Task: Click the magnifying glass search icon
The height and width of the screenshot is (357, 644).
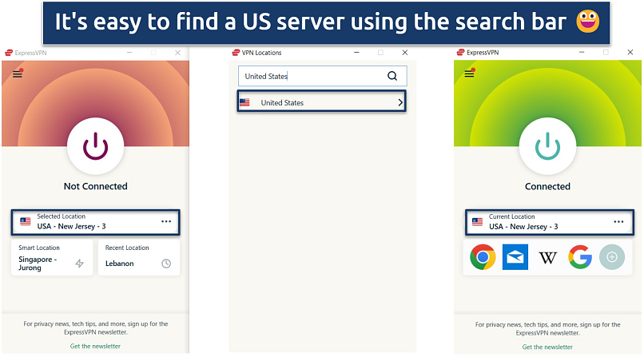Action: tap(392, 76)
